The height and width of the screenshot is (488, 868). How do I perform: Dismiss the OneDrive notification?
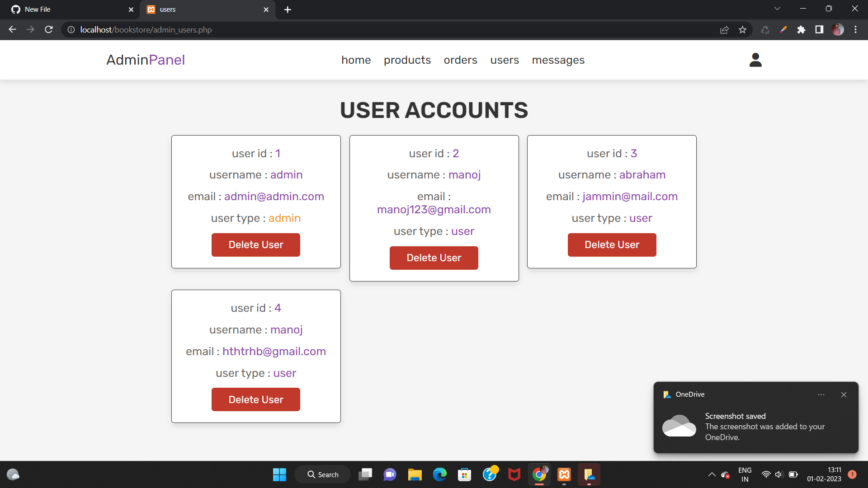click(844, 394)
